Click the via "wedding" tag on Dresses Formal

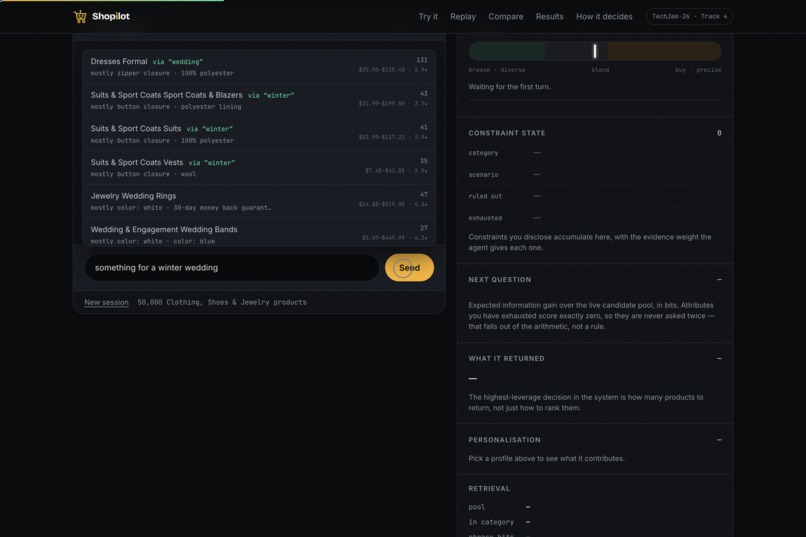(x=178, y=62)
